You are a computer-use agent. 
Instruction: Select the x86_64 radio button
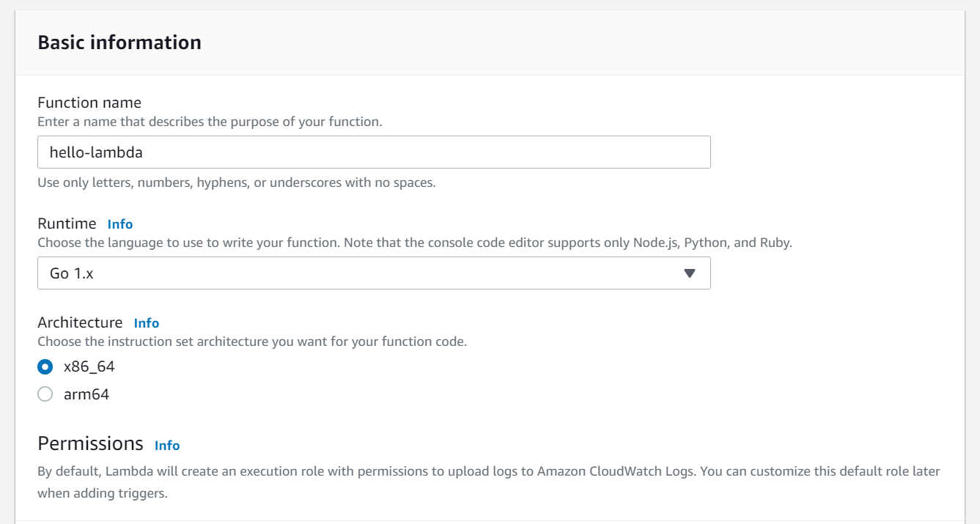point(45,366)
